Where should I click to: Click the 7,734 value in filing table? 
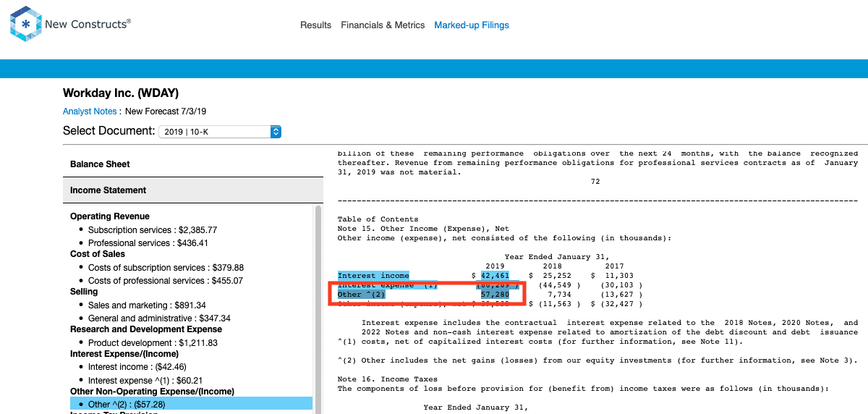(x=560, y=295)
